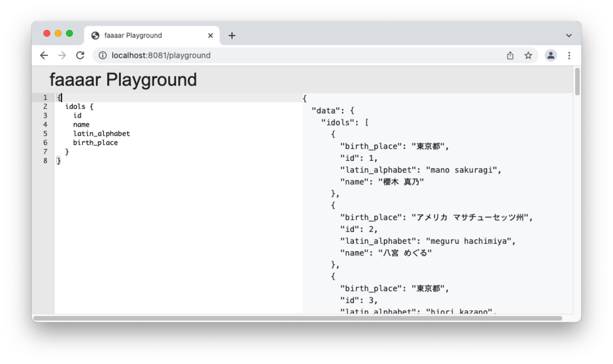613x364 pixels.
Task: Click the share page icon
Action: click(x=510, y=56)
